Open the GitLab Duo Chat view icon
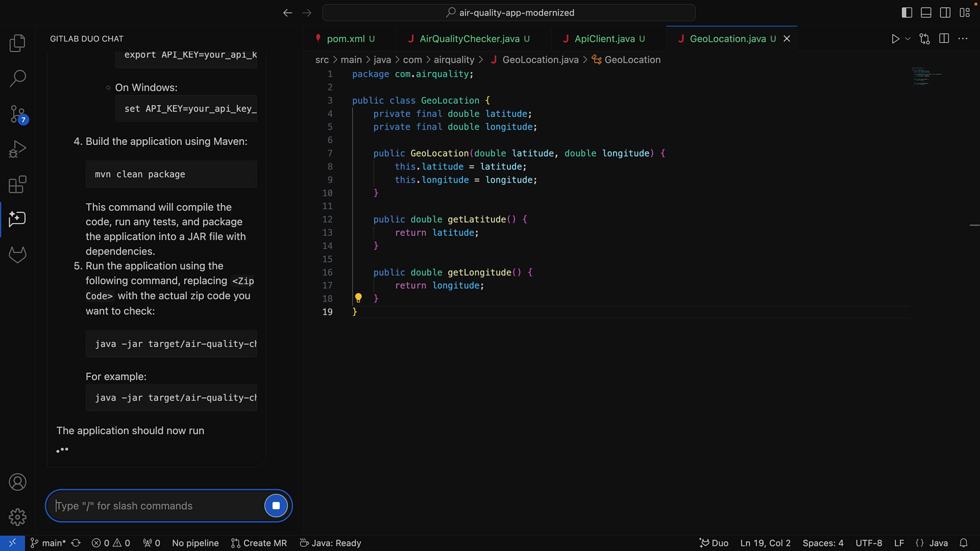The width and height of the screenshot is (980, 551). [17, 219]
